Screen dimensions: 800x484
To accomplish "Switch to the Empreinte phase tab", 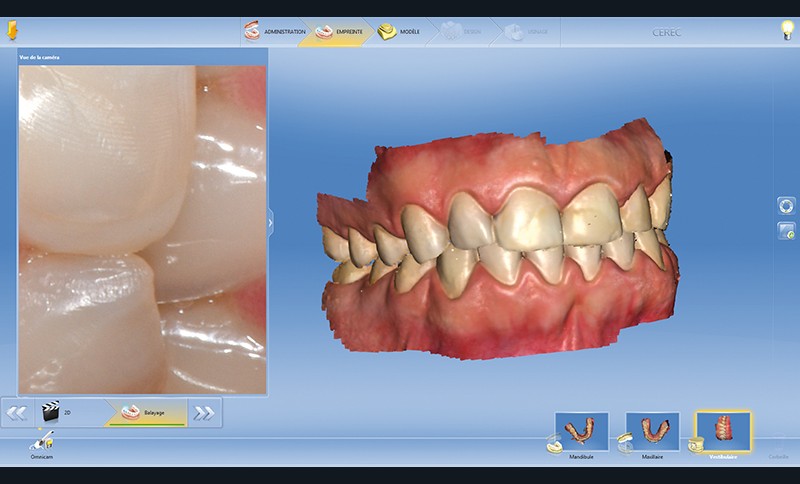I will tap(340, 31).
